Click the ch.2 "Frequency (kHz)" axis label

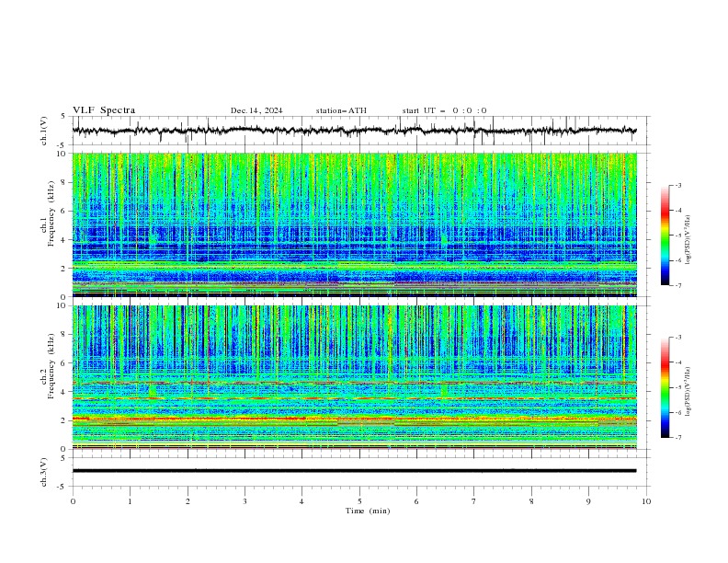tap(51, 366)
